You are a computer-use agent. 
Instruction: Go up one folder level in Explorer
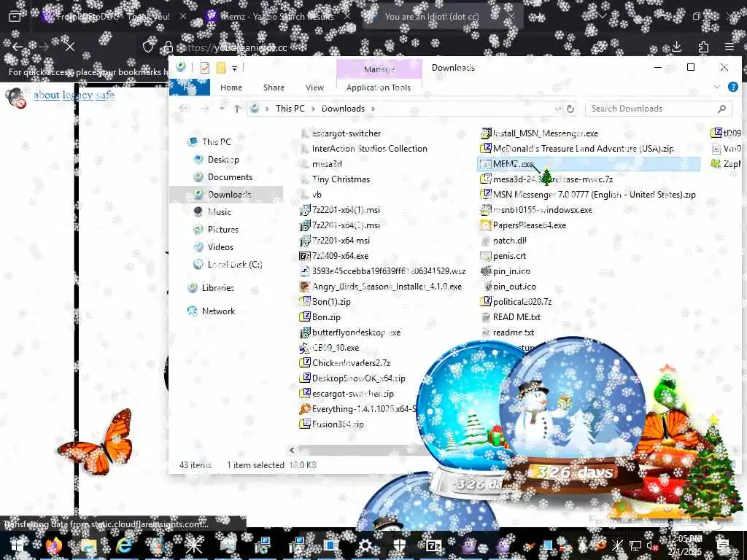237,109
